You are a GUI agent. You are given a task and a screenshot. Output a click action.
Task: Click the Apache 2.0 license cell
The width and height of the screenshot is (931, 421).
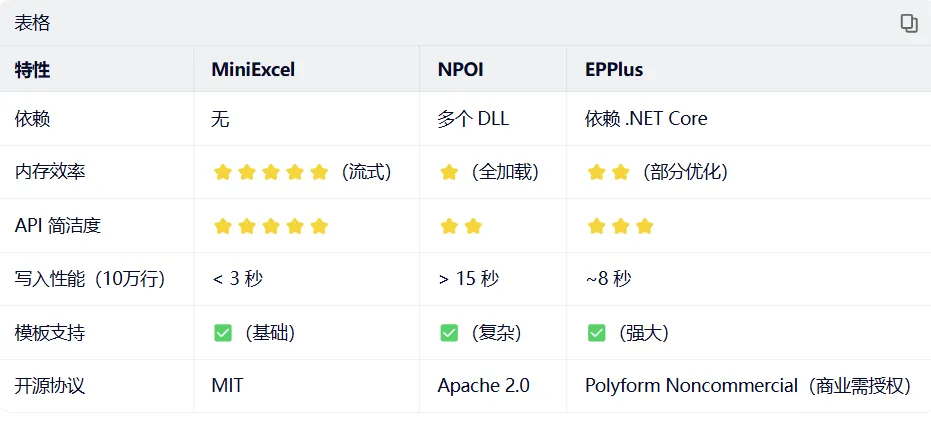484,386
